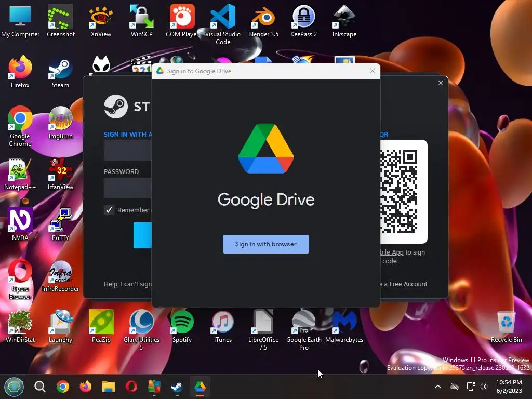Open NVDA desktop icon
Image resolution: width=532 pixels, height=399 pixels.
point(20,224)
